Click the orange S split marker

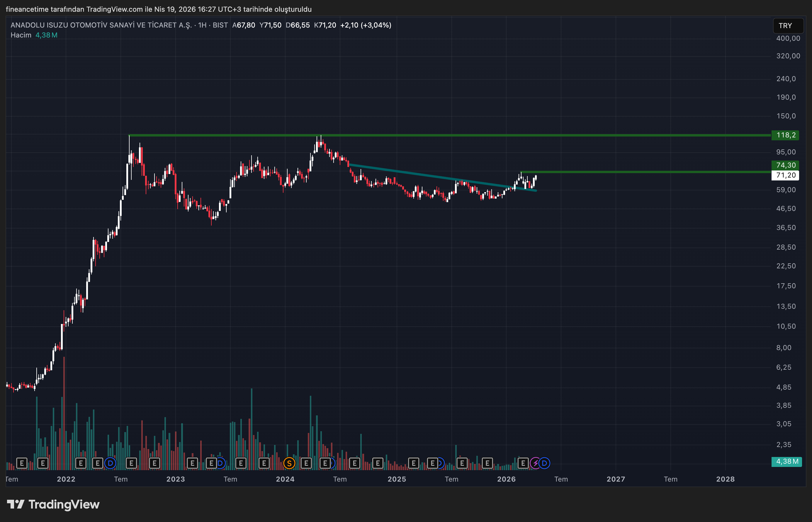point(289,463)
